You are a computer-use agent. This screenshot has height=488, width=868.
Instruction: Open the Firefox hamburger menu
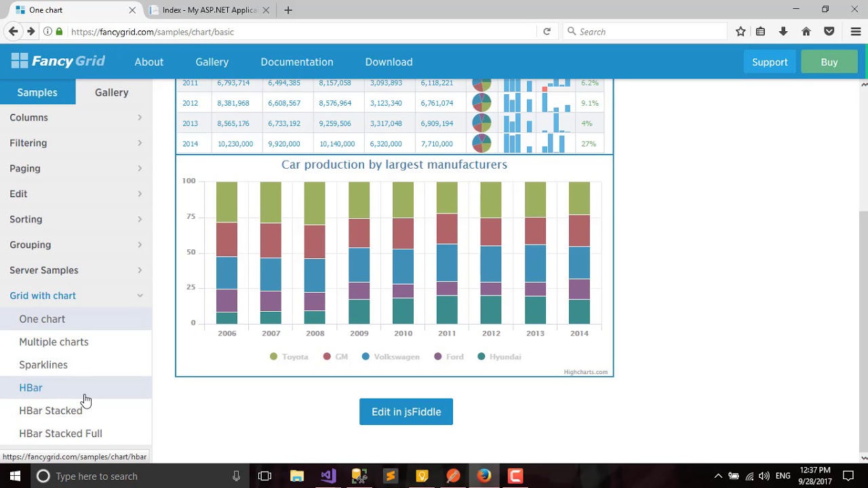click(x=855, y=31)
